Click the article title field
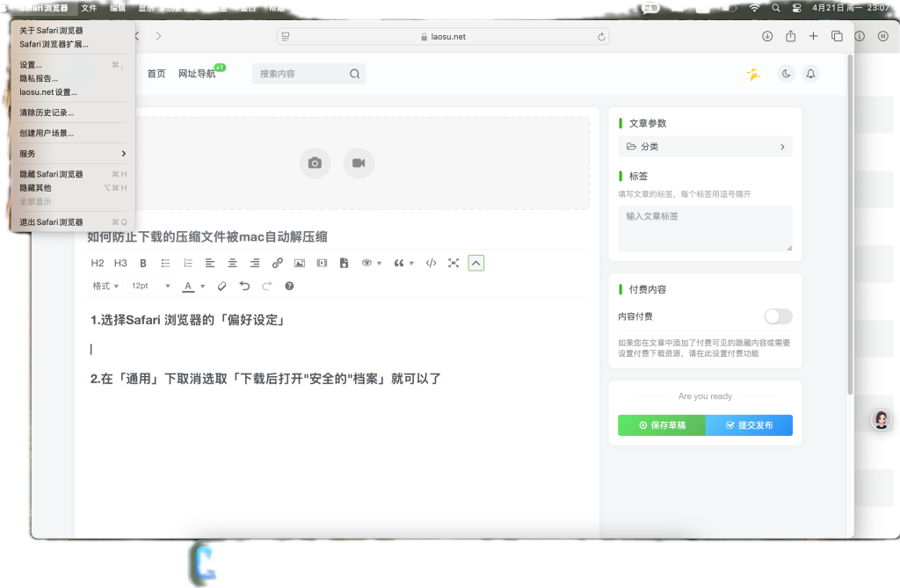The image size is (900, 588). 337,236
